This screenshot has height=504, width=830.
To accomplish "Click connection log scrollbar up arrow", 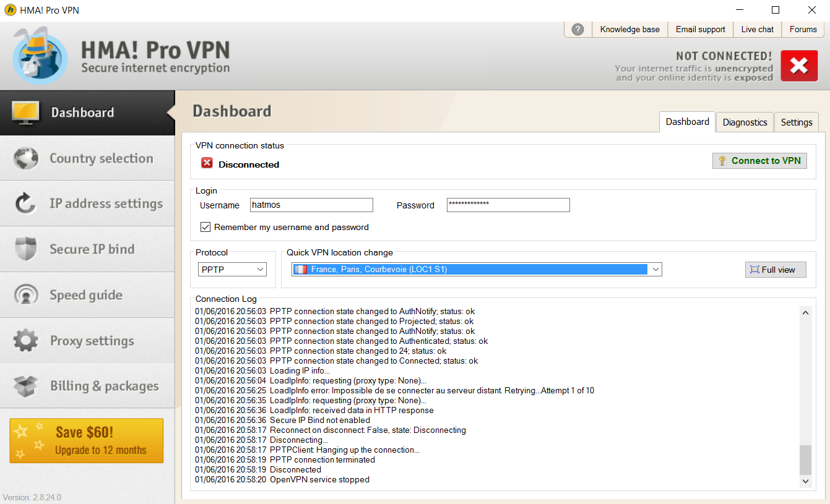I will tap(805, 313).
